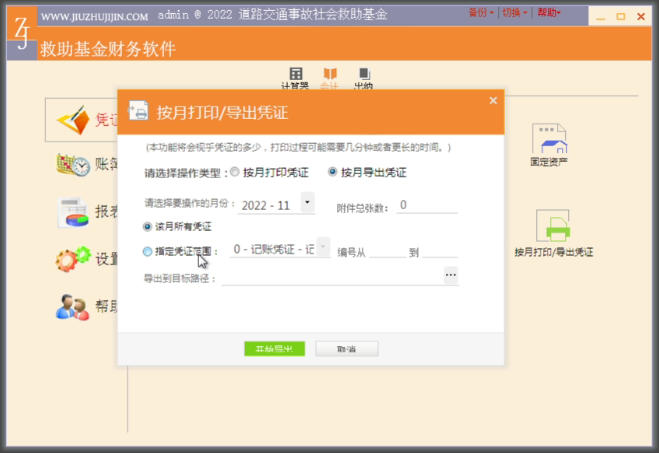The width and height of the screenshot is (659, 453).
Task: Choose the 该月所有凭证 radio option
Action: pyautogui.click(x=148, y=227)
